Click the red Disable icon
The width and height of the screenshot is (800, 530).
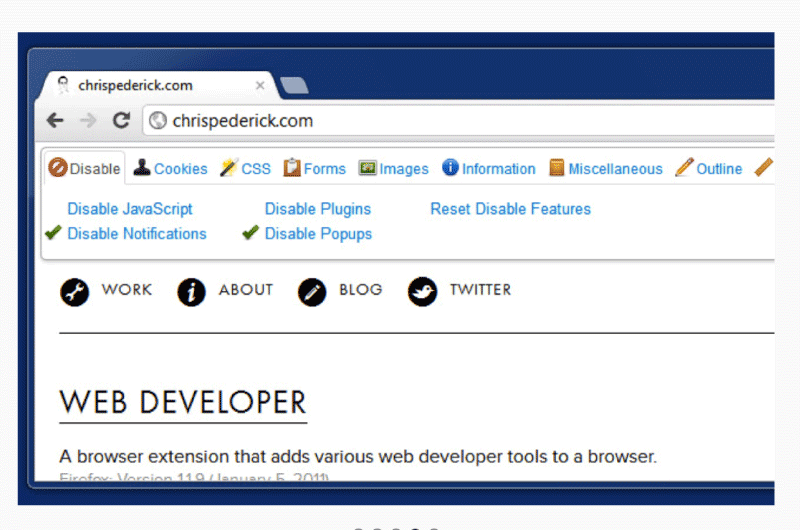pyautogui.click(x=58, y=167)
